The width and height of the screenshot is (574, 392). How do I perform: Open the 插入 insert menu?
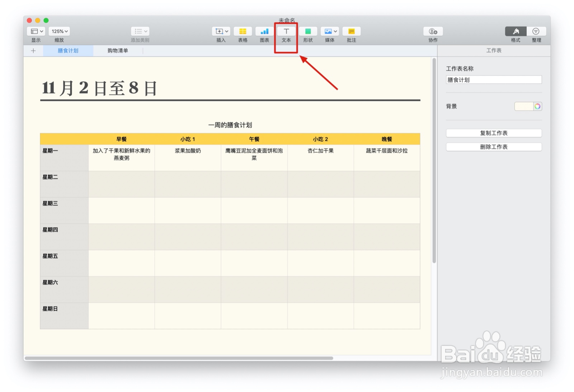click(221, 31)
